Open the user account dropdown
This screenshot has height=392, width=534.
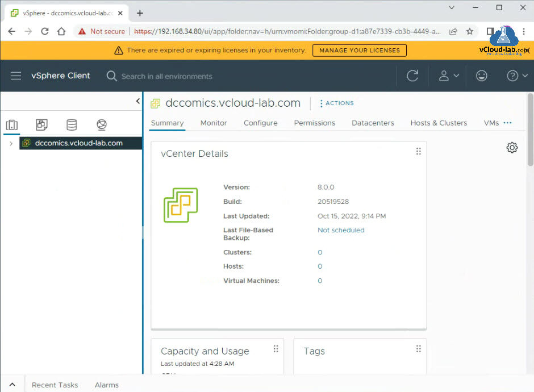(x=448, y=76)
